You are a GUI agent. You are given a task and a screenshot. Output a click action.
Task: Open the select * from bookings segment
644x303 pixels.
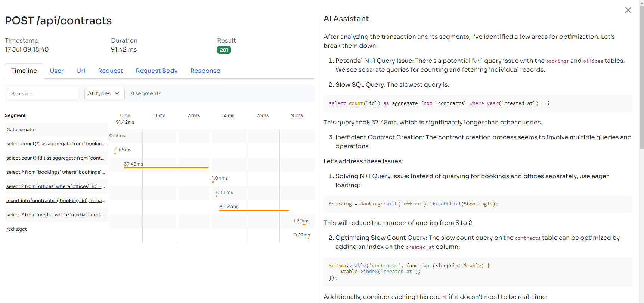56,172
